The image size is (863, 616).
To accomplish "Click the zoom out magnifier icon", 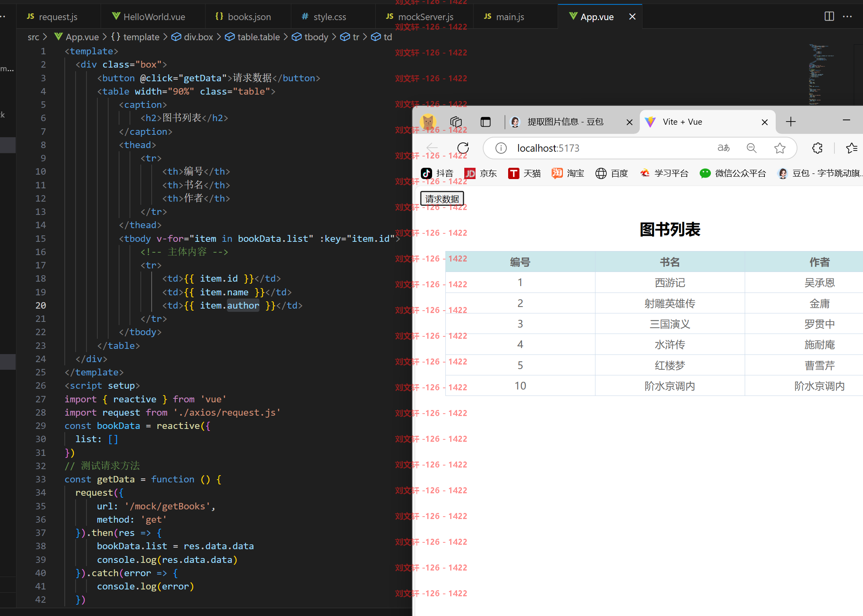I will [752, 148].
